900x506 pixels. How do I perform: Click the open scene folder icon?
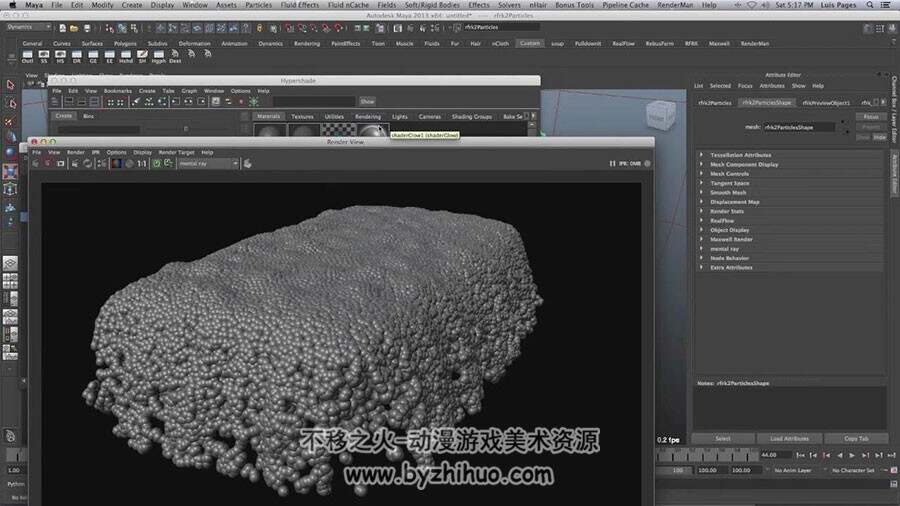pyautogui.click(x=74, y=28)
